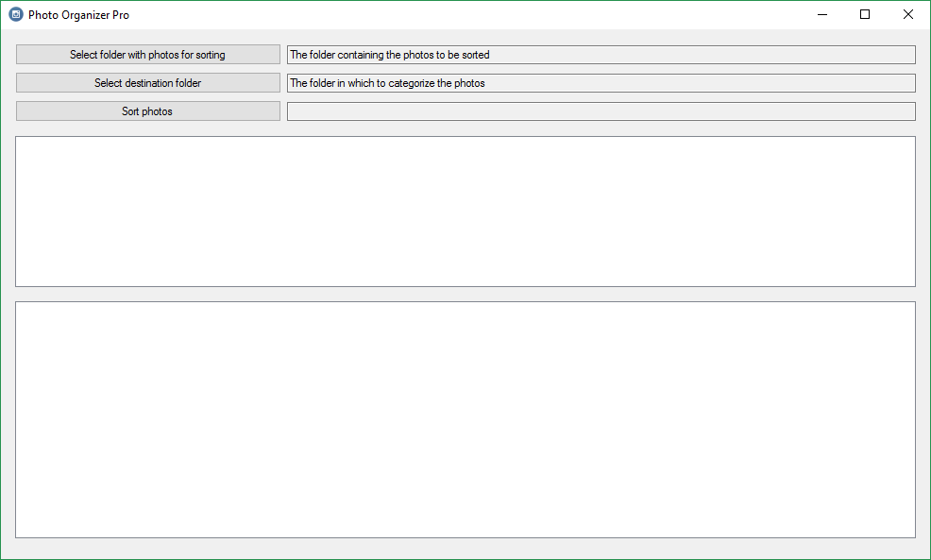931x560 pixels.
Task: Click inside the lower large white panel
Action: [465, 420]
